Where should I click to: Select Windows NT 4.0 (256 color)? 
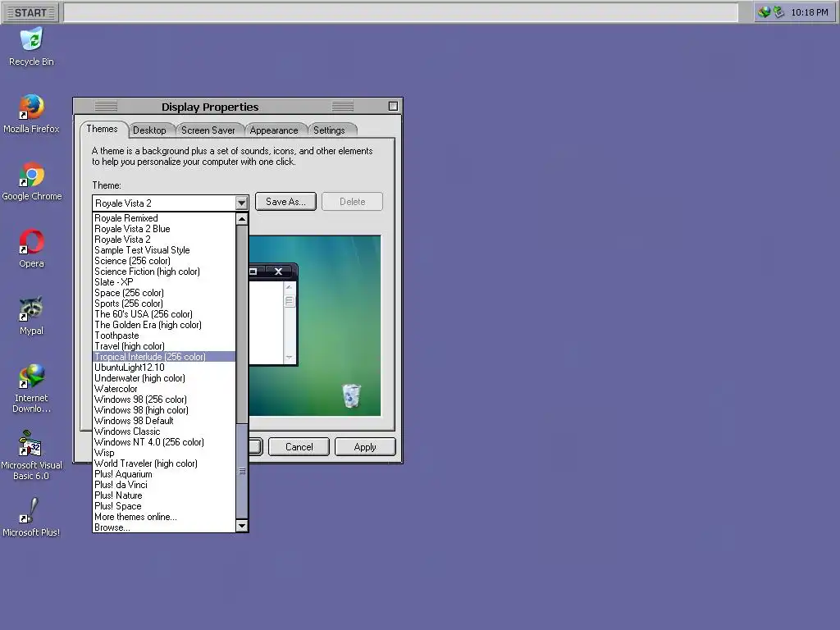pos(164,442)
